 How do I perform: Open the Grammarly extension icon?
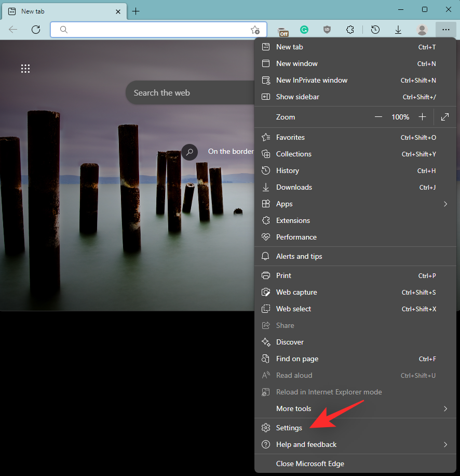[x=304, y=30]
